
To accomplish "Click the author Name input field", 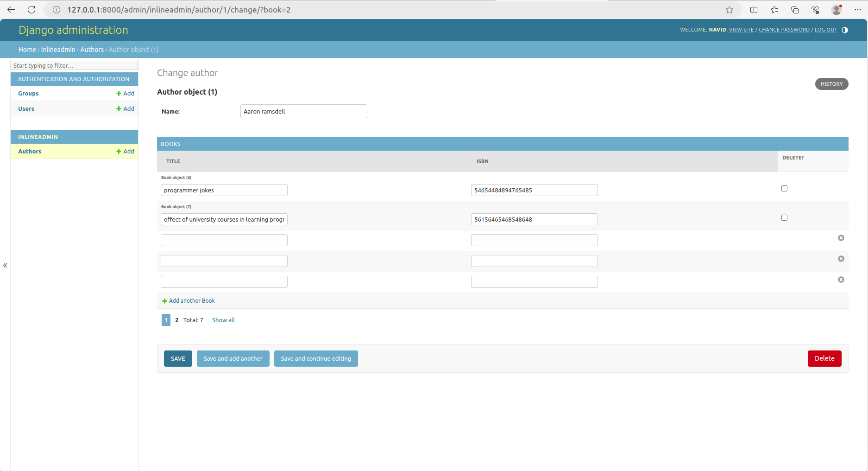I will pos(303,111).
